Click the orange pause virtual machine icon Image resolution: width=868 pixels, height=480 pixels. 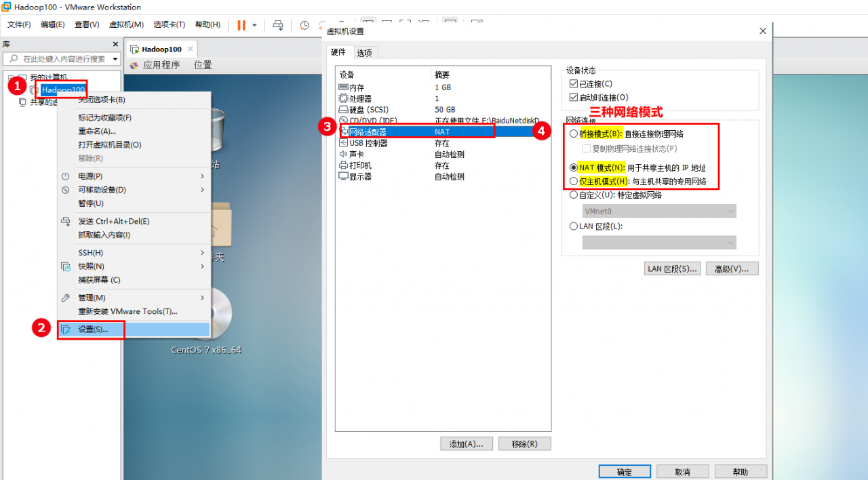click(241, 25)
